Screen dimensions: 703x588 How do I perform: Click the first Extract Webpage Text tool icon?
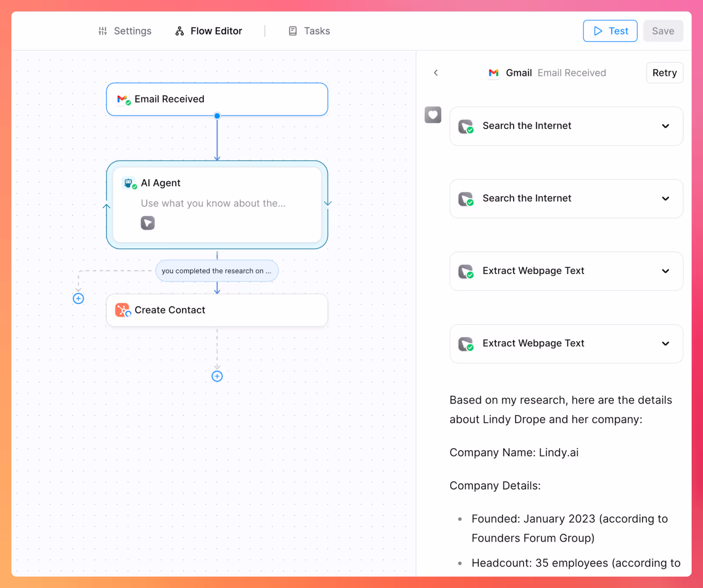(466, 272)
